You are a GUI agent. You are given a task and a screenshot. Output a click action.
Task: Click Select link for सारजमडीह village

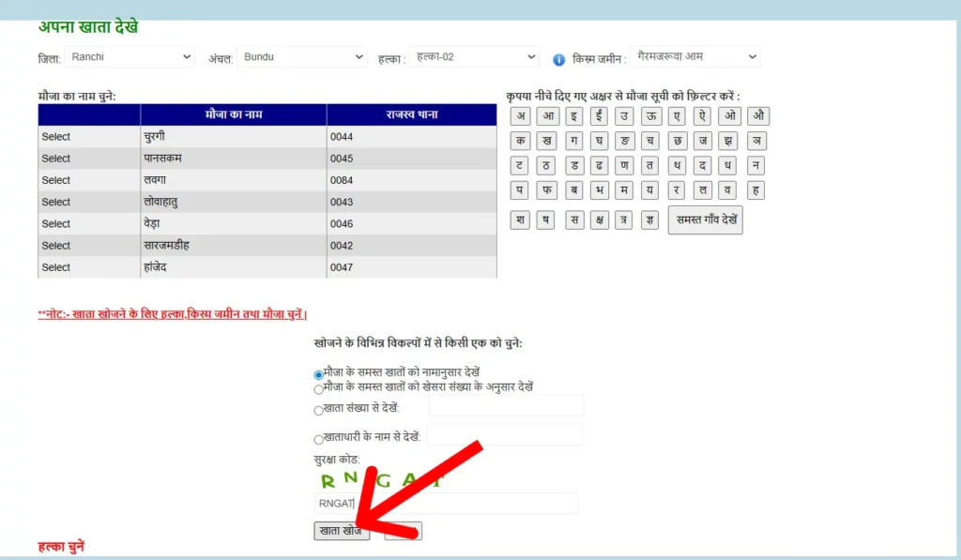pos(56,246)
